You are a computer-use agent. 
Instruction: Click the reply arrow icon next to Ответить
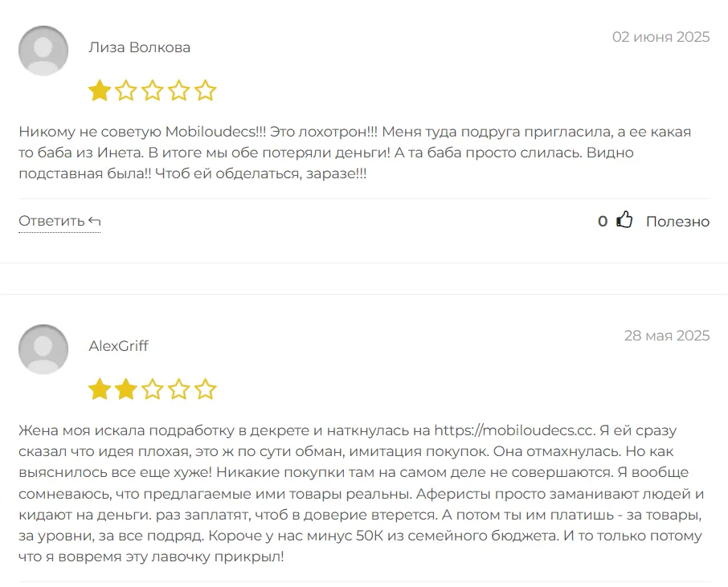[x=95, y=221]
